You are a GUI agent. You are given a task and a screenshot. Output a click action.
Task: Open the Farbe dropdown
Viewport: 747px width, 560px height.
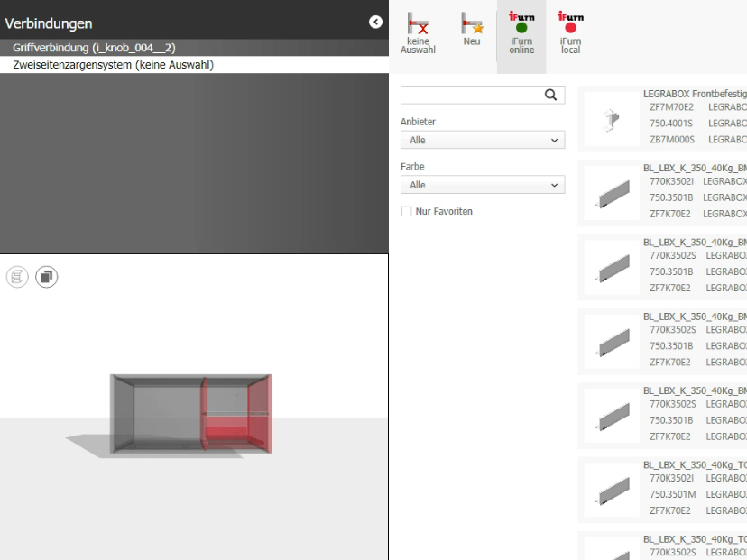coord(483,185)
